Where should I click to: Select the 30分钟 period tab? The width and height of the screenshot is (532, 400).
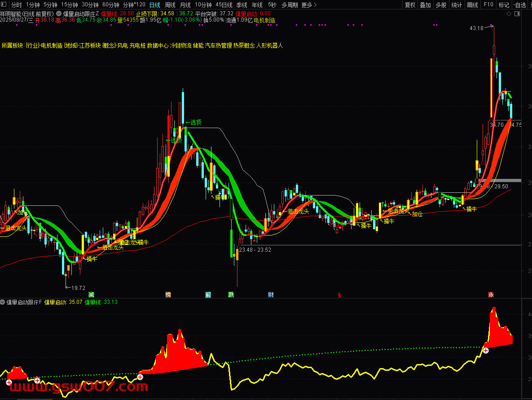(90, 5)
